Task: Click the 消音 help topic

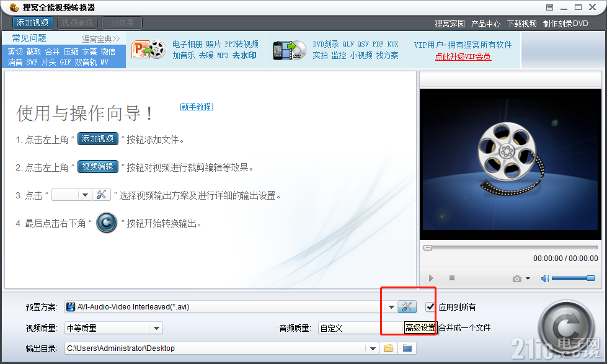Action: pos(15,62)
